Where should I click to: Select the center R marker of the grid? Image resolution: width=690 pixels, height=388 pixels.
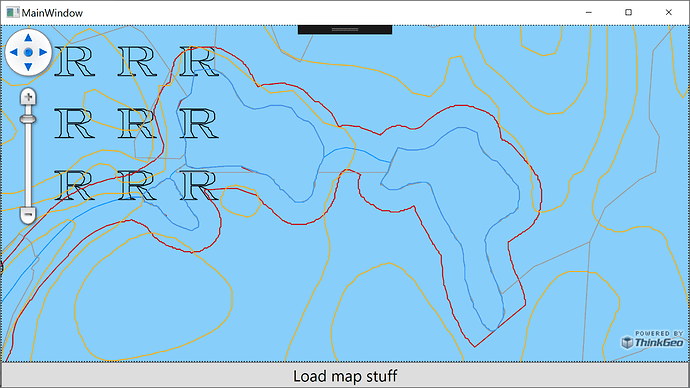[137, 123]
